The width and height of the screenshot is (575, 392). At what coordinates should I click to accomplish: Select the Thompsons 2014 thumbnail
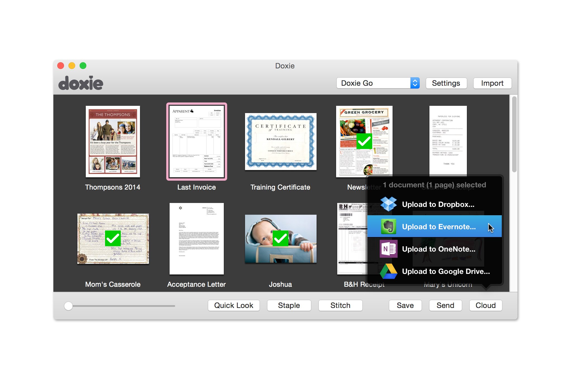tap(113, 142)
